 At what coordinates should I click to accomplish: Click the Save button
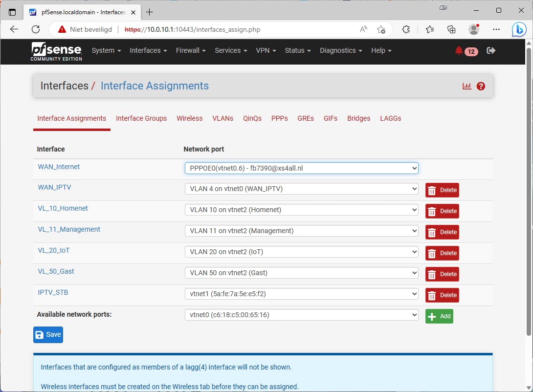coord(47,334)
